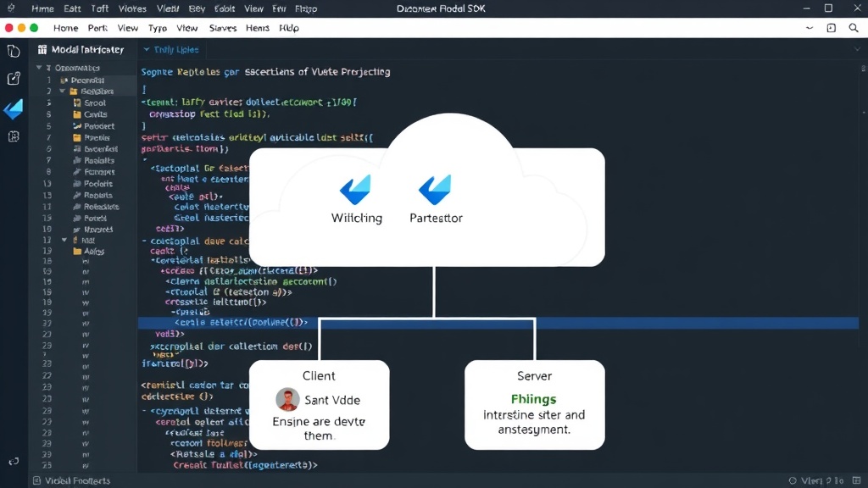Screen dimensions: 868x488
Task: Open the Hme menu in title bar
Action: (42, 8)
